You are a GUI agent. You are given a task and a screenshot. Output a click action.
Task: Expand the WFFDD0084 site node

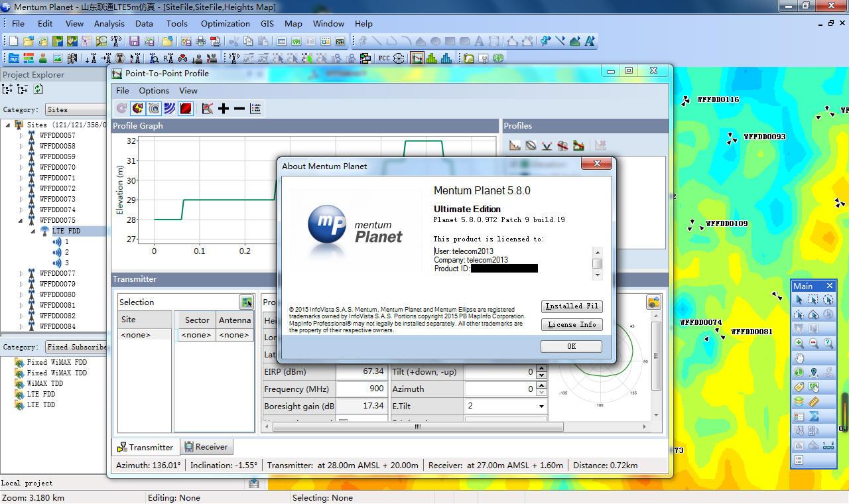coord(21,326)
